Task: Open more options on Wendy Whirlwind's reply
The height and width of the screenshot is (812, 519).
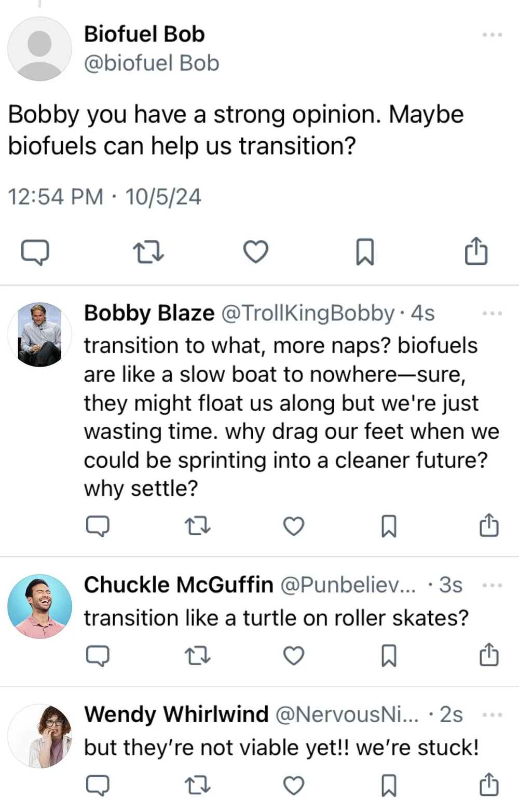Action: pos(492,715)
